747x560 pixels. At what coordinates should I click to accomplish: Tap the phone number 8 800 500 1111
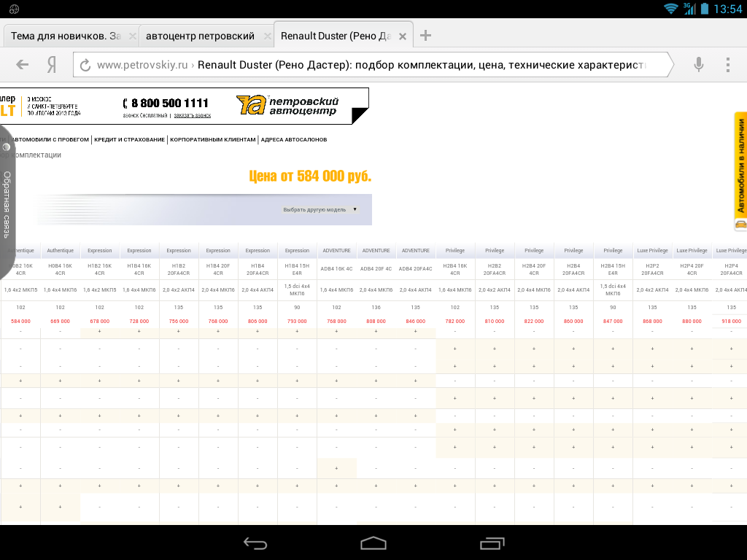pyautogui.click(x=166, y=103)
